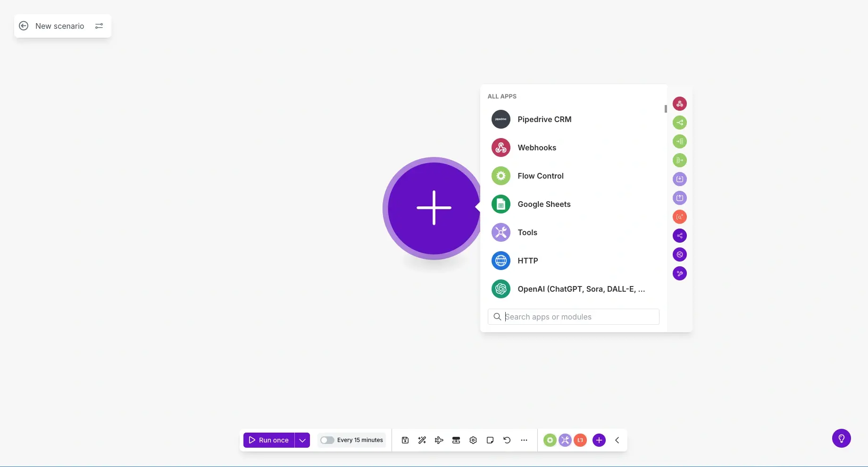868x467 pixels.
Task: Choose Flow Control from the app list
Action: [x=541, y=176]
